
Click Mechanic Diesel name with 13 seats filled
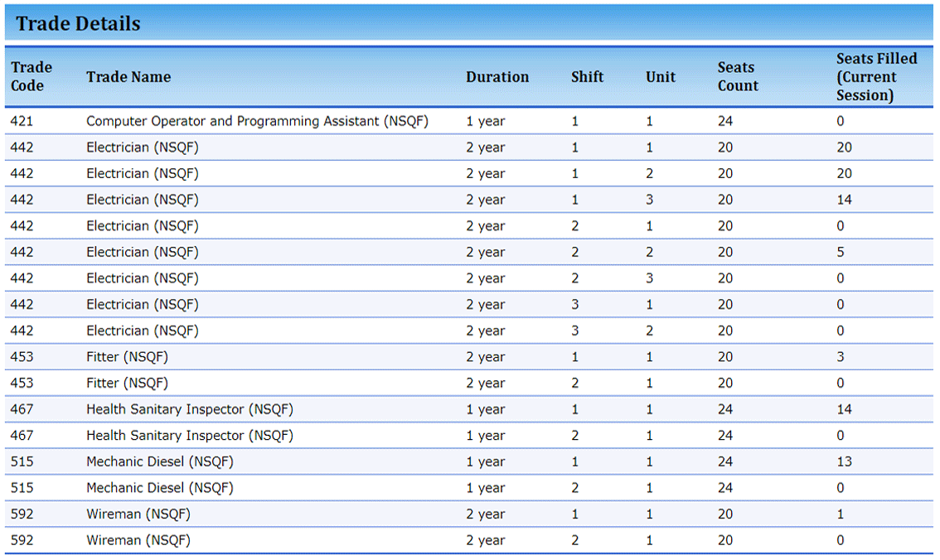pos(159,461)
